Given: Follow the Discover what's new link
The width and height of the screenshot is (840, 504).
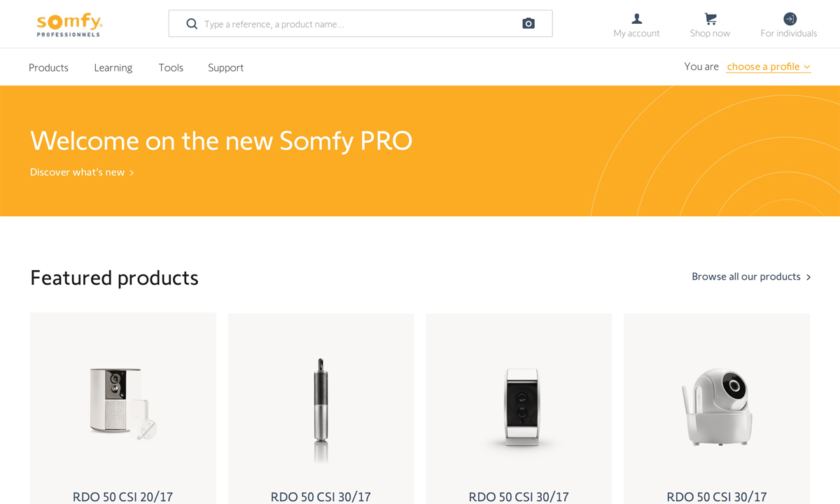Looking at the screenshot, I should pos(77,172).
